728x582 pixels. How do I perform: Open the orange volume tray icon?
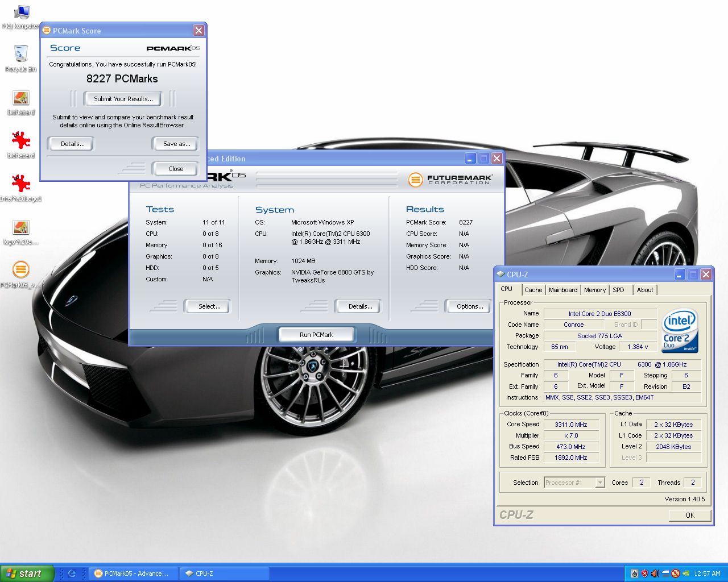pos(655,573)
